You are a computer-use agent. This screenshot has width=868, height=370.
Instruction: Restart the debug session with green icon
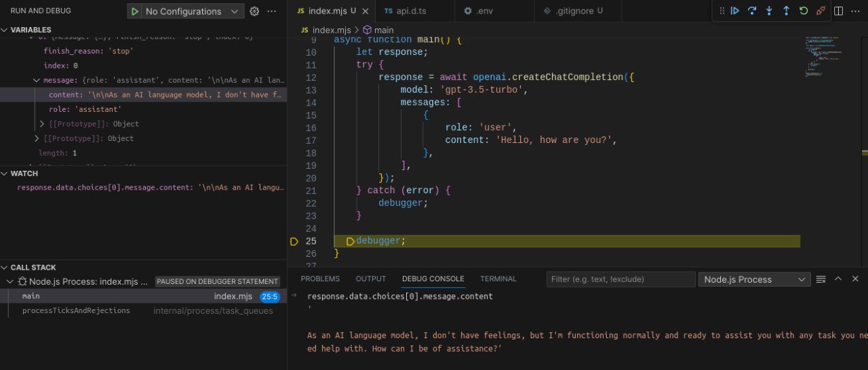804,11
